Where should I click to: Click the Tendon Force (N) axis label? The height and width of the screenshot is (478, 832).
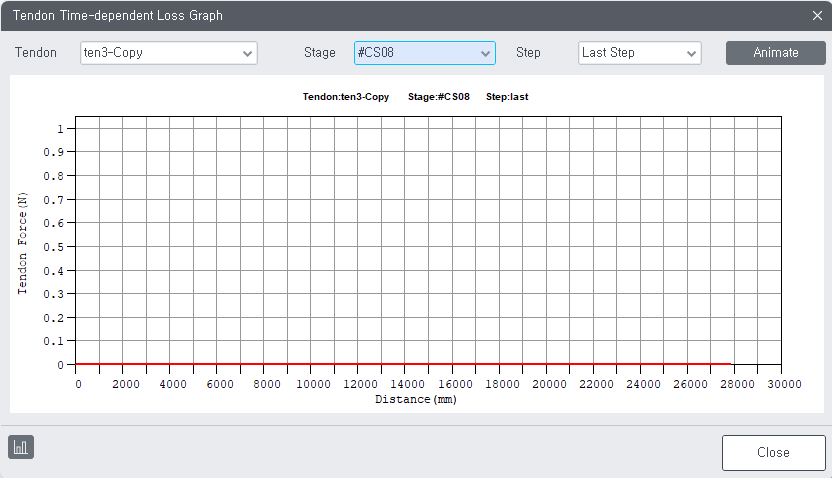22,243
